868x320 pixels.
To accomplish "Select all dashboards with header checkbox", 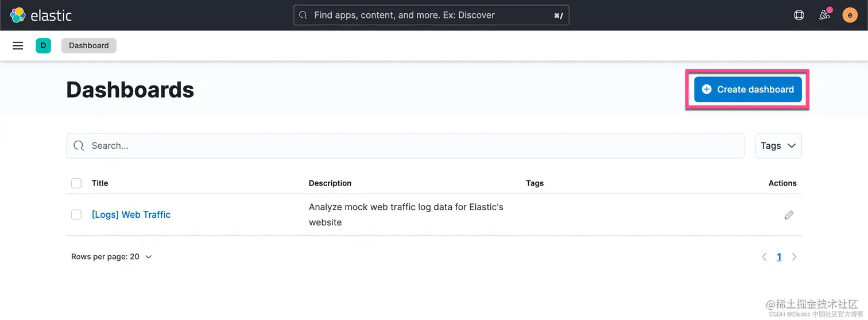I will pos(76,183).
